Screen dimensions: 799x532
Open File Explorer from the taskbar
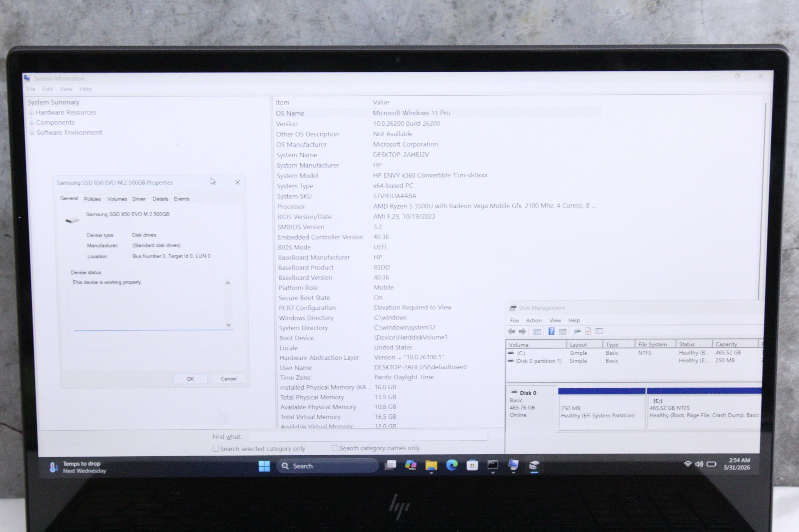tap(431, 466)
